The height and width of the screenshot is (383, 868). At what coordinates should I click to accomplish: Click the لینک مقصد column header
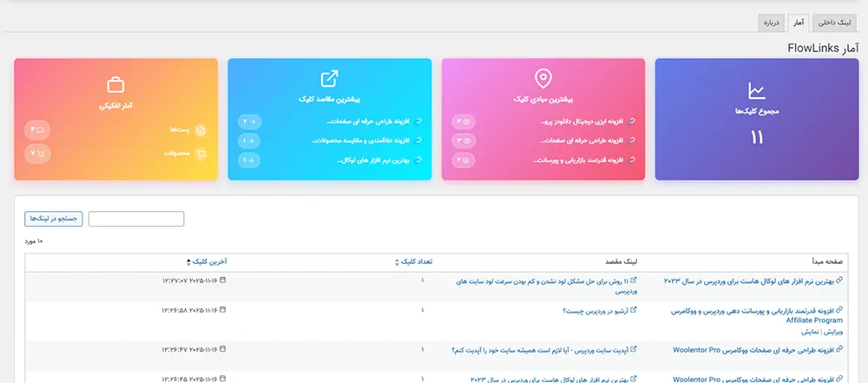tap(621, 261)
